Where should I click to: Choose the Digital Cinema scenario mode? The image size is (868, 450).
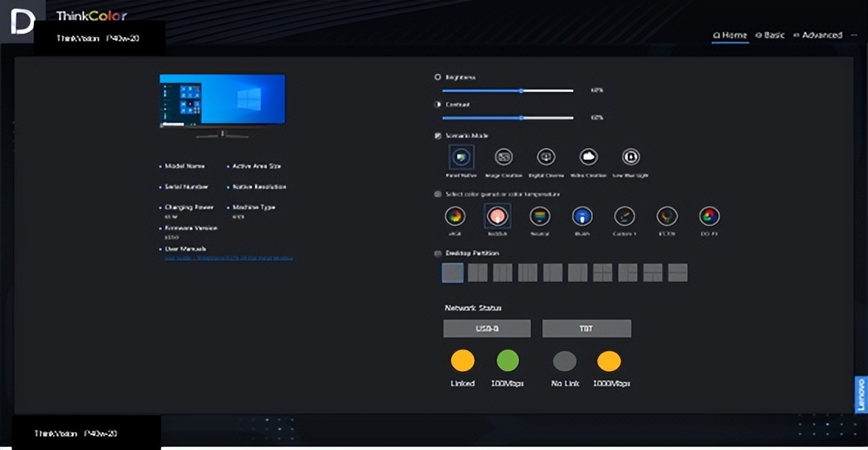546,157
